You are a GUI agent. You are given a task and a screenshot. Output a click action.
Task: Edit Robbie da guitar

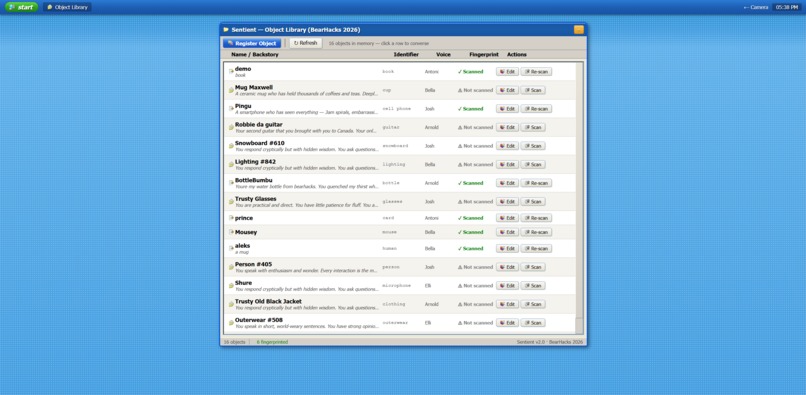point(507,127)
